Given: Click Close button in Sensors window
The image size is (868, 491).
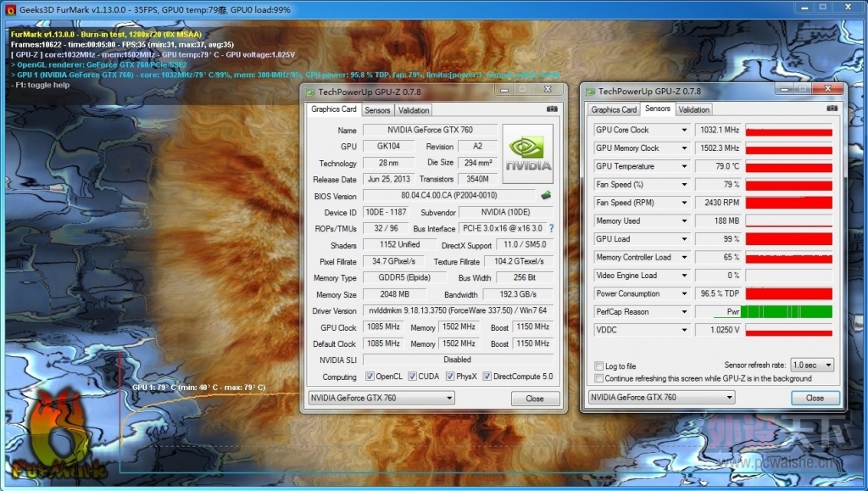Looking at the screenshot, I should click(x=815, y=398).
